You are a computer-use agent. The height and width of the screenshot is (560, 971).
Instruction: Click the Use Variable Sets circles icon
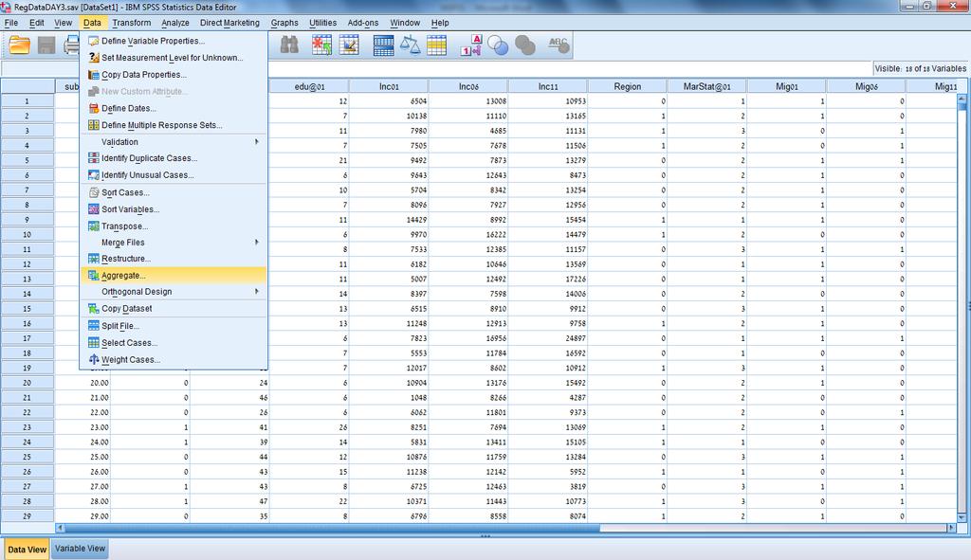pyautogui.click(x=498, y=45)
